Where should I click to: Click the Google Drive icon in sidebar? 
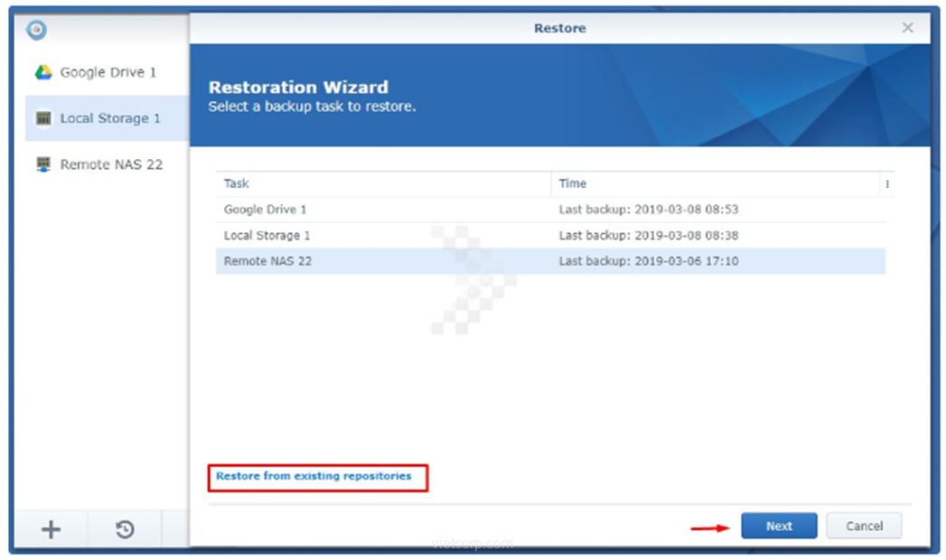point(43,72)
